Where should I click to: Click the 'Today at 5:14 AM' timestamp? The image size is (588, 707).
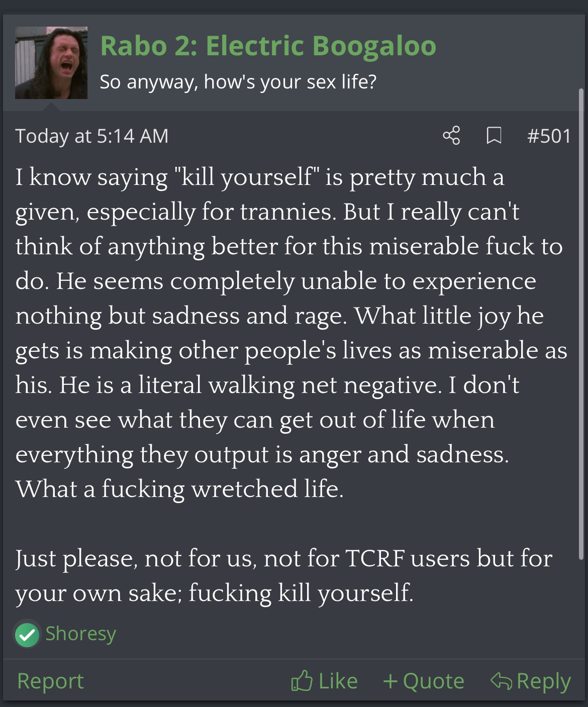(x=92, y=136)
